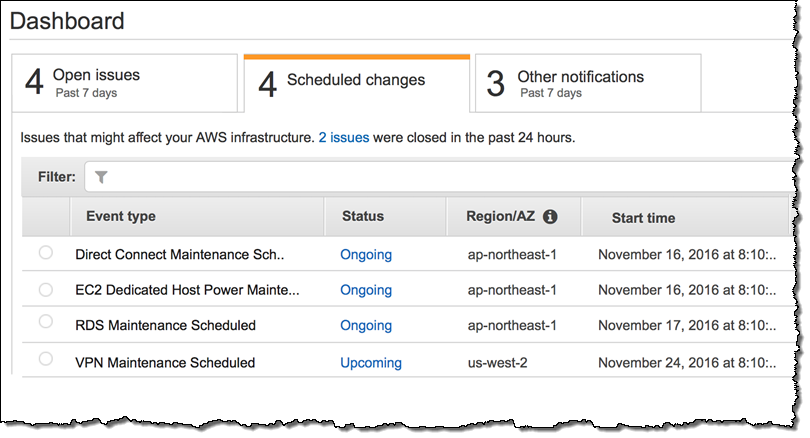Viewport: 810px width, 438px height.
Task: Select the EC2 Dedicated Host radio button
Action: 45,289
